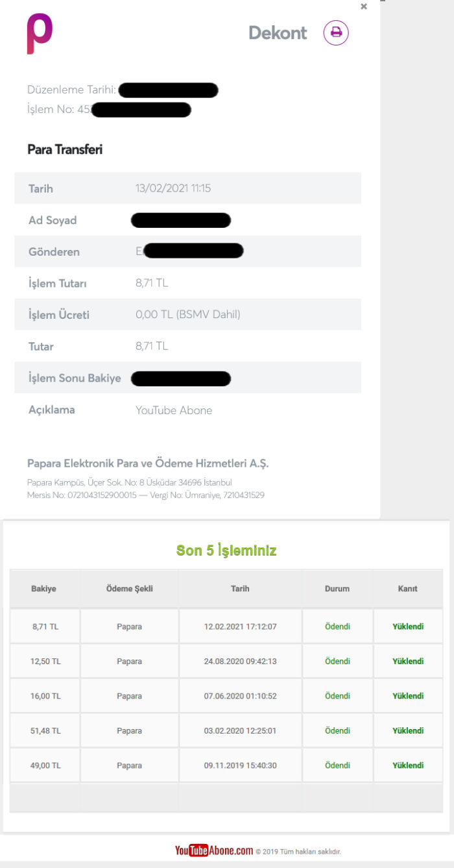Click the Tarih column header in payments table
Image resolution: width=454 pixels, height=868 pixels.
pos(240,589)
